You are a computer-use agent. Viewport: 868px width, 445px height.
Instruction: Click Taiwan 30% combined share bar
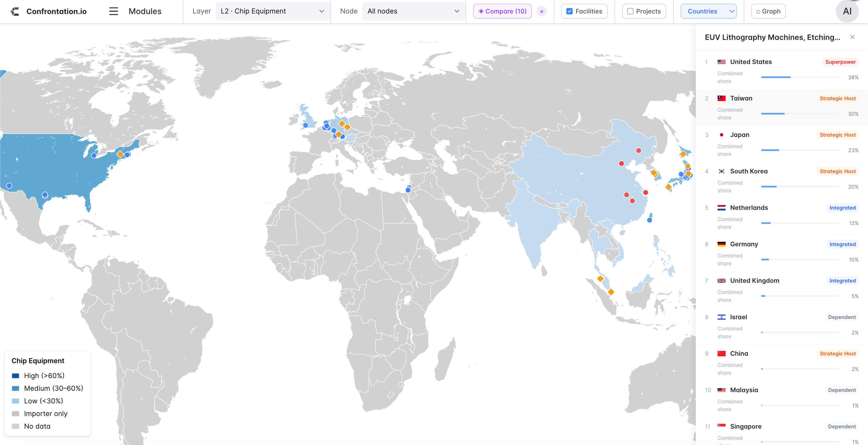pyautogui.click(x=800, y=114)
